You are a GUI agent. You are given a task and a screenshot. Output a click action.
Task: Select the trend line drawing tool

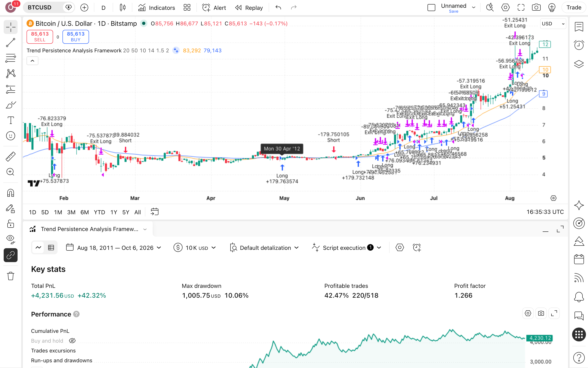click(x=10, y=43)
